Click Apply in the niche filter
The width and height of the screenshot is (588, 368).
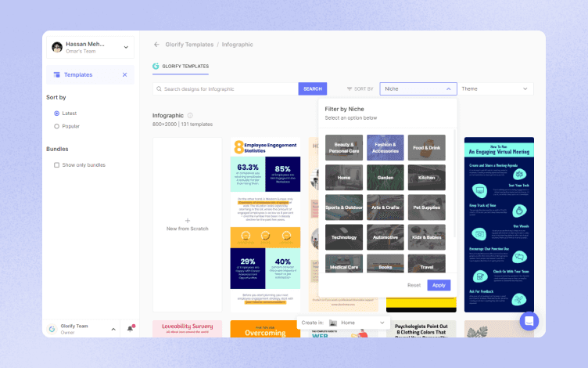(x=439, y=285)
